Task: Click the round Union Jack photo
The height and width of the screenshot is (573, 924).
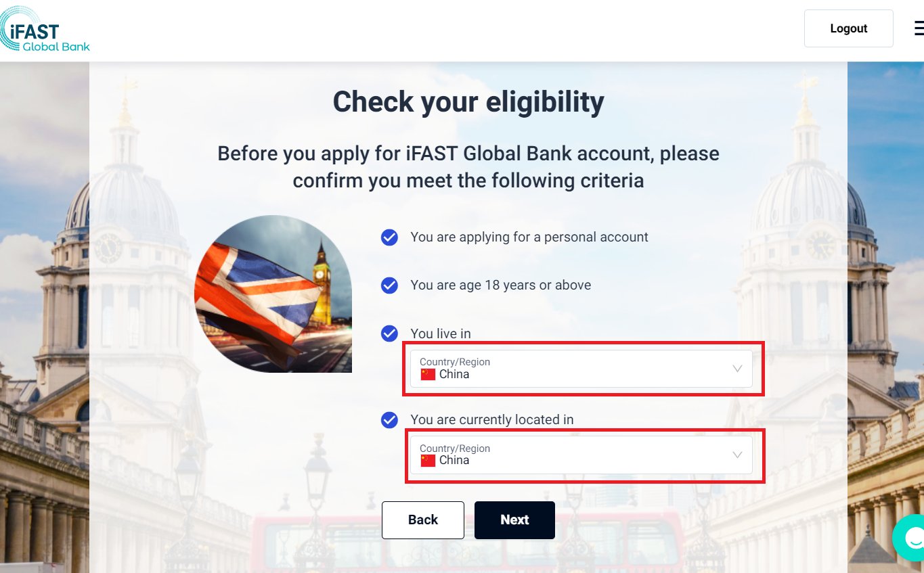Action: [273, 294]
